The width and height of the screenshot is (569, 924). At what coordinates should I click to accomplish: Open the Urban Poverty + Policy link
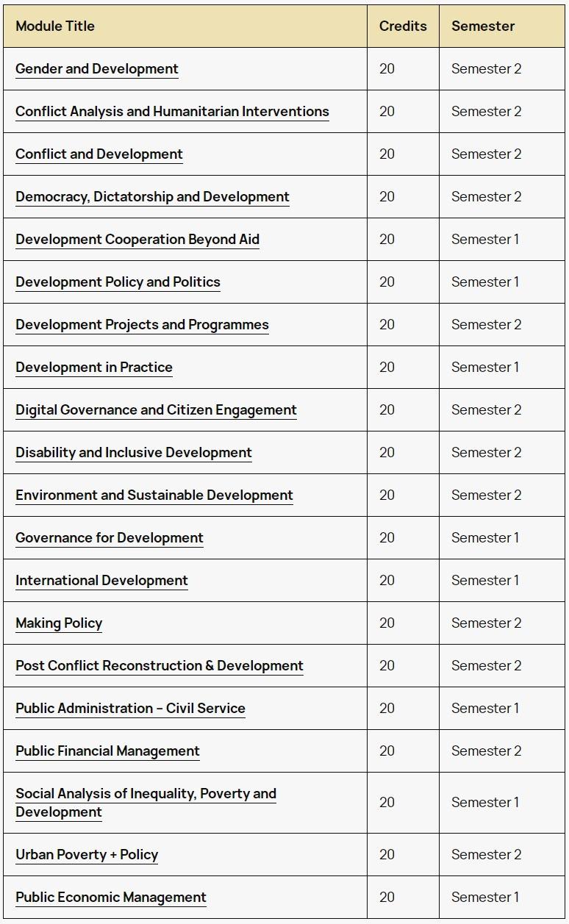coord(87,855)
